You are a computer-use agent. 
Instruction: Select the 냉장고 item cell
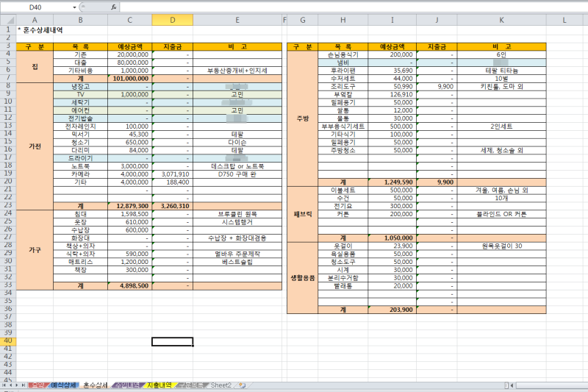point(80,87)
